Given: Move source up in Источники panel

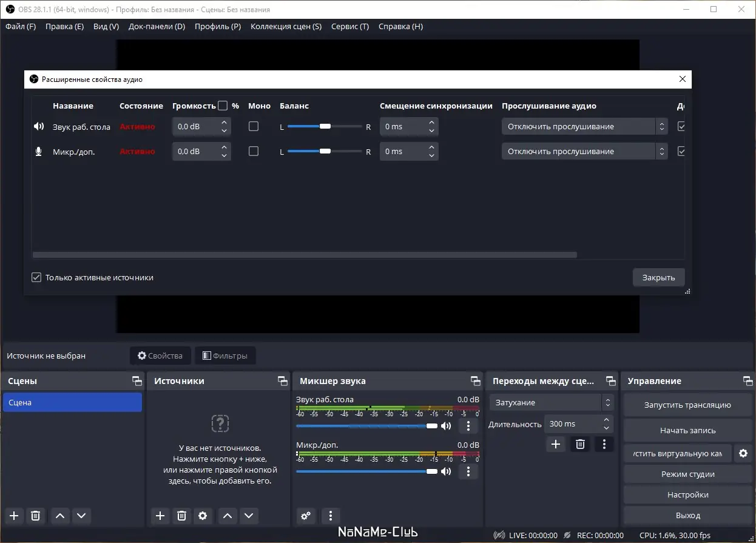Looking at the screenshot, I should click(227, 516).
